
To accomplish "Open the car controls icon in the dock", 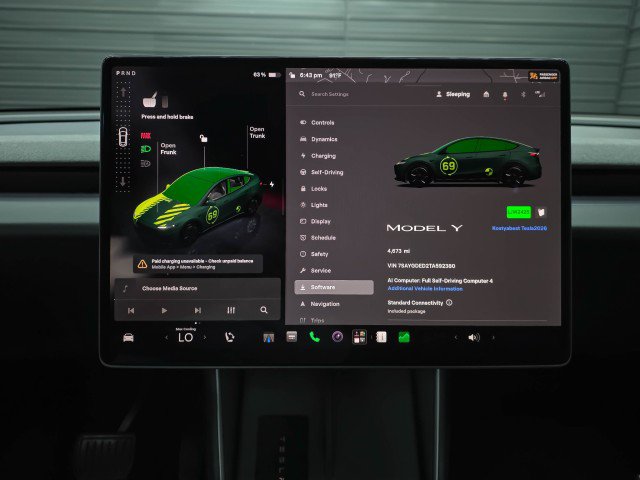I will (x=128, y=338).
